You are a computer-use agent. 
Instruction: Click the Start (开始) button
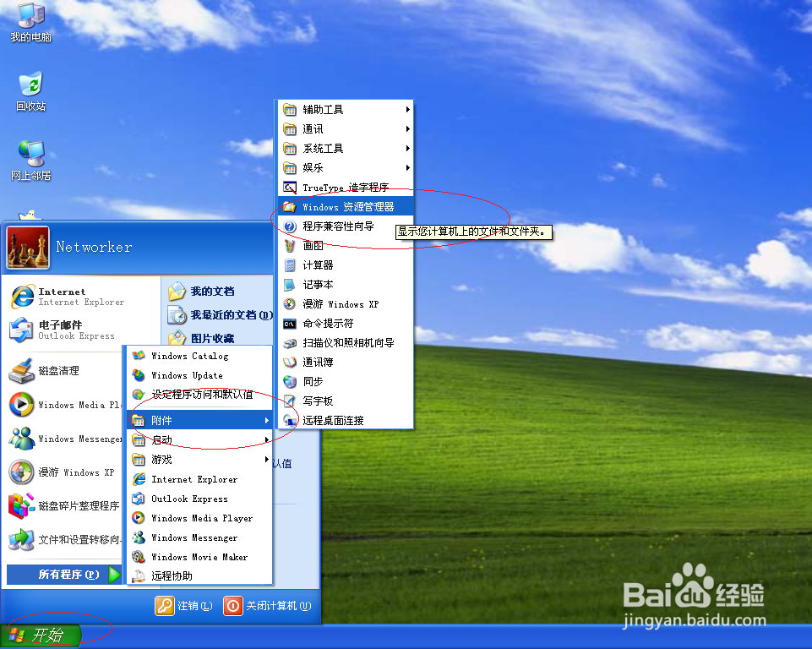click(x=41, y=635)
